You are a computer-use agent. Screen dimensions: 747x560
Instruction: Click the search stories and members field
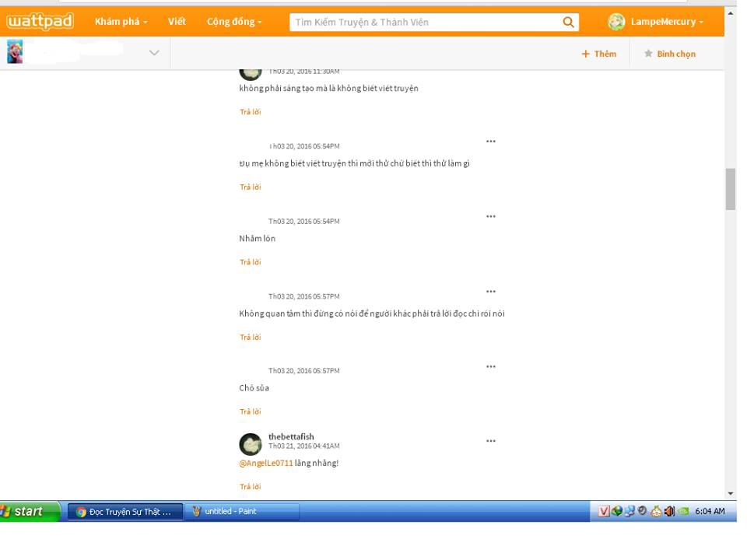click(x=424, y=23)
